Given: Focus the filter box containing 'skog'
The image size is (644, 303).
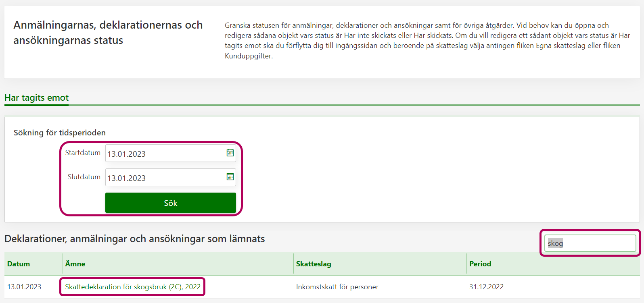Looking at the screenshot, I should [590, 243].
